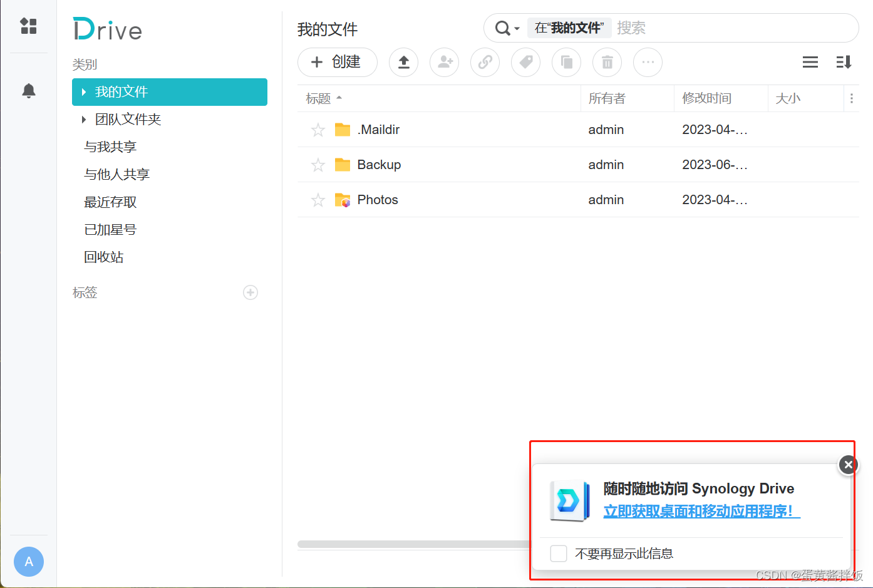Click the 大小 column header
873x588 pixels.
click(806, 98)
